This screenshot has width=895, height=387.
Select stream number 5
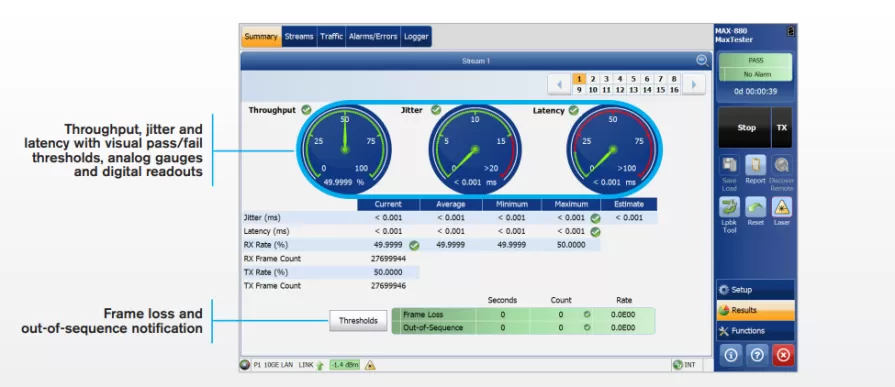pos(633,79)
